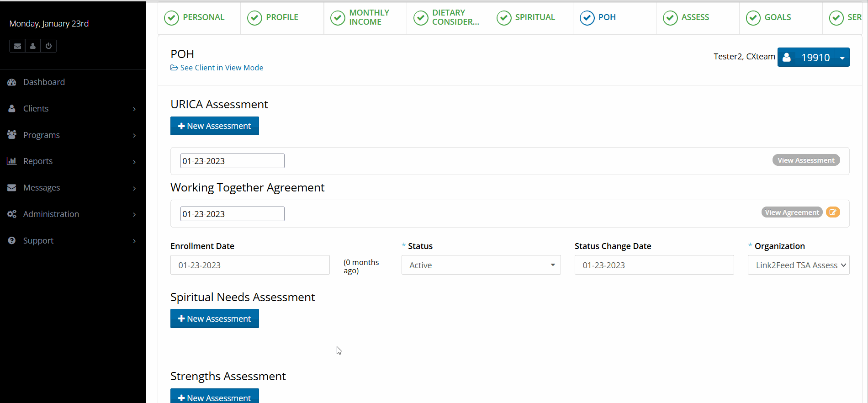Expand the Programs sidebar menu
Image resolution: width=868 pixels, height=403 pixels.
coord(73,135)
